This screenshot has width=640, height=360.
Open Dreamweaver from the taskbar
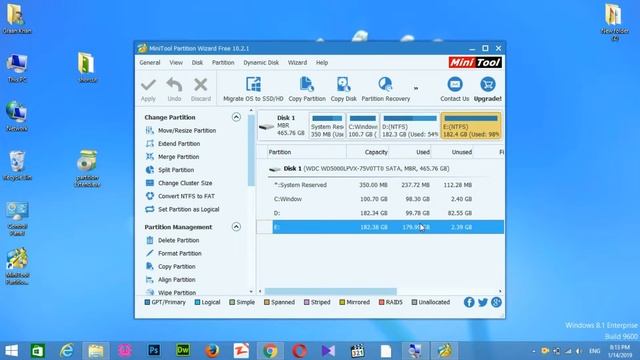point(183,351)
